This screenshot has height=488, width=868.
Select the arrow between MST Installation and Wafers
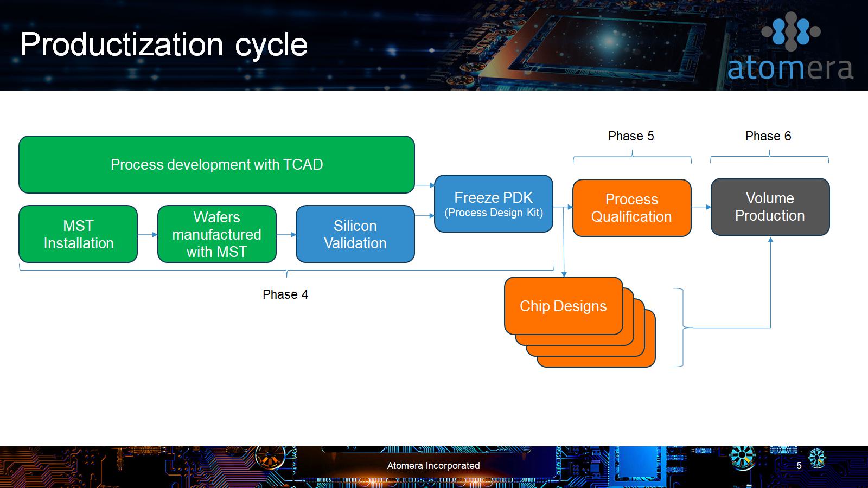(147, 235)
